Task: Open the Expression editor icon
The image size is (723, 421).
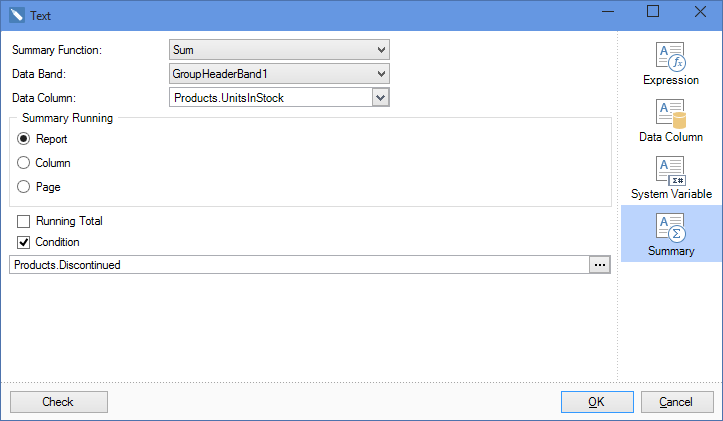Action: click(x=670, y=57)
